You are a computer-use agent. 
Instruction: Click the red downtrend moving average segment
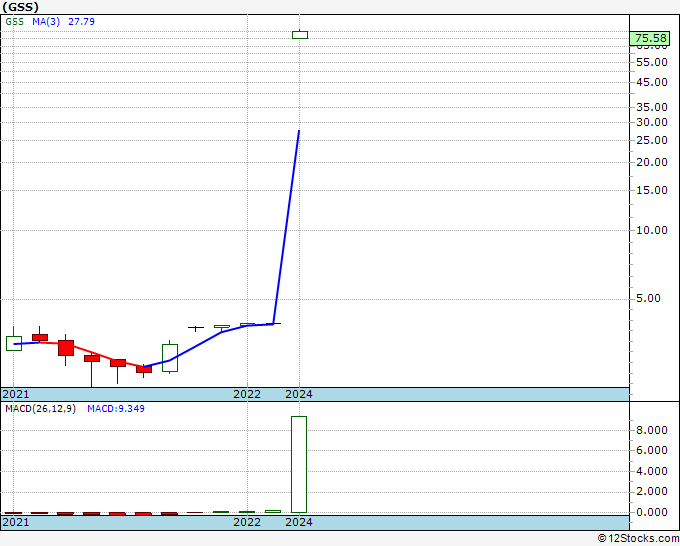point(92,354)
